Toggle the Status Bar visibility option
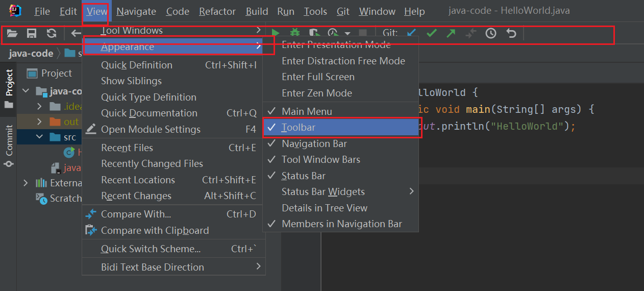 click(x=303, y=176)
